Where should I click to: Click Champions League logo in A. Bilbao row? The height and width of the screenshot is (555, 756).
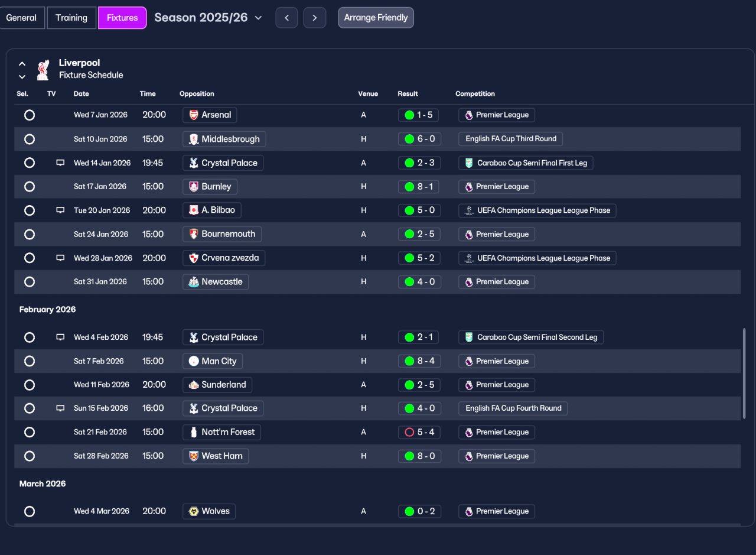click(x=469, y=210)
